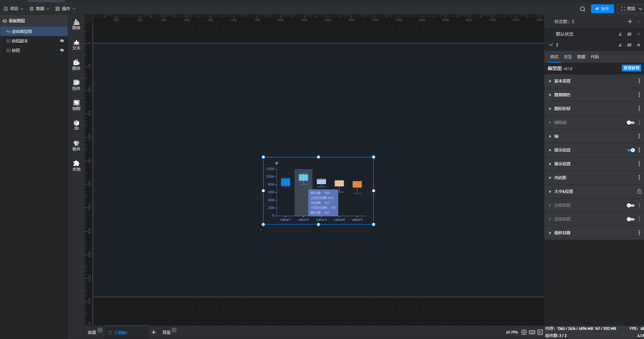Open the 图表 chart components panel
644x339 pixels.
pos(76,24)
